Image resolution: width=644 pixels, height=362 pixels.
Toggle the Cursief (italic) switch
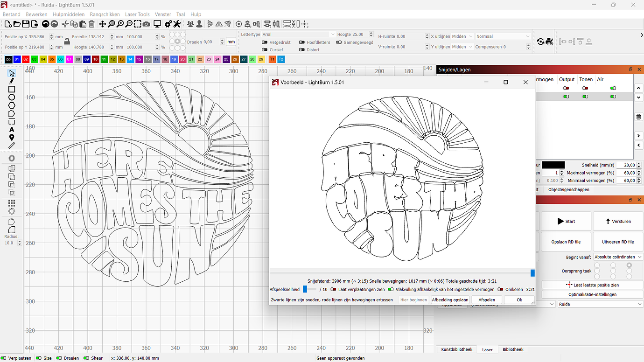point(265,49)
